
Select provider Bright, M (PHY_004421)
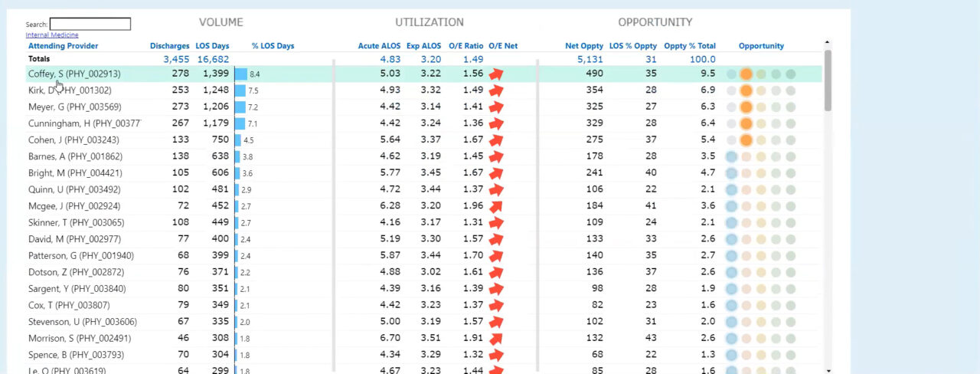tap(75, 173)
